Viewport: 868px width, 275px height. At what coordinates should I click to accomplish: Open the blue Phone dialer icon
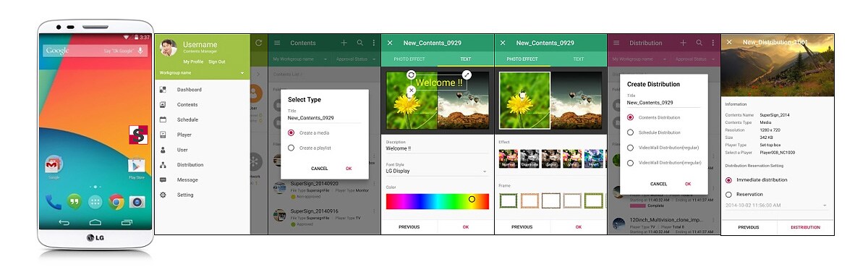click(54, 202)
